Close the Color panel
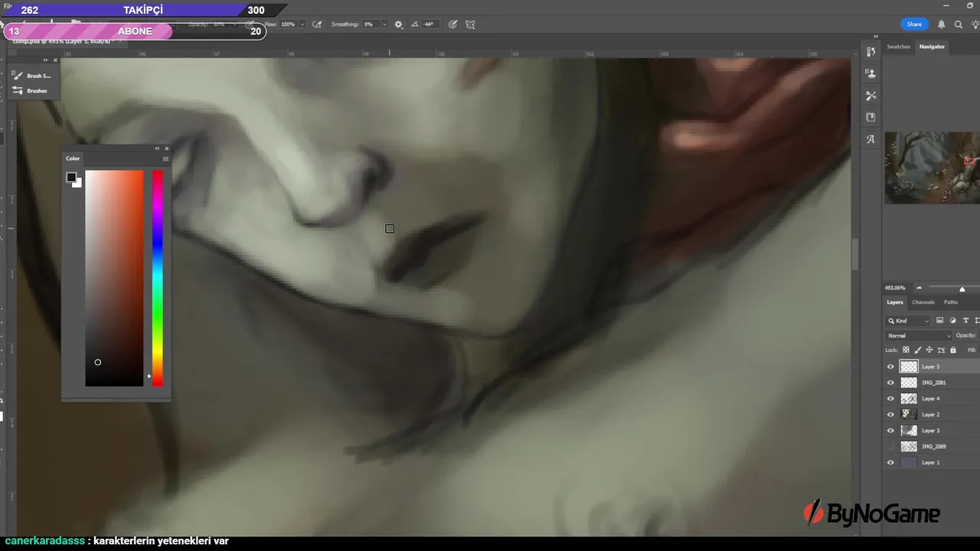 166,148
